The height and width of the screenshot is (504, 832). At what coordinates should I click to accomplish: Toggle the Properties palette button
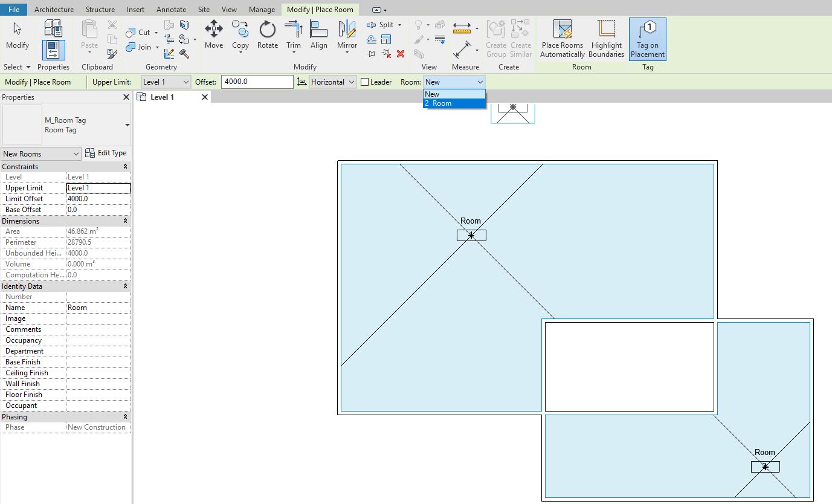(53, 50)
